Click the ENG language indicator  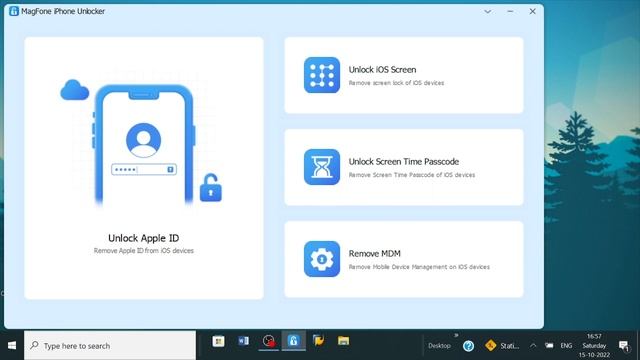566,346
